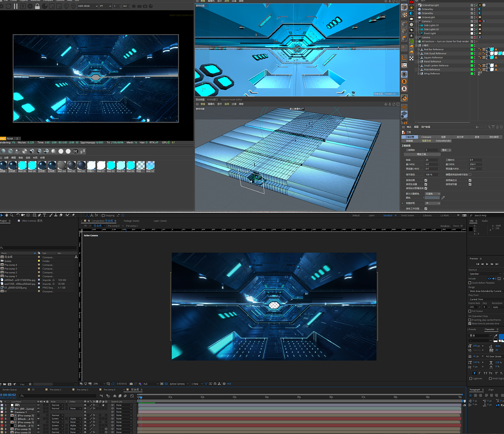This screenshot has width=504, height=434.
Task: Switch to the Small Screen workspace
Action: coord(408,216)
